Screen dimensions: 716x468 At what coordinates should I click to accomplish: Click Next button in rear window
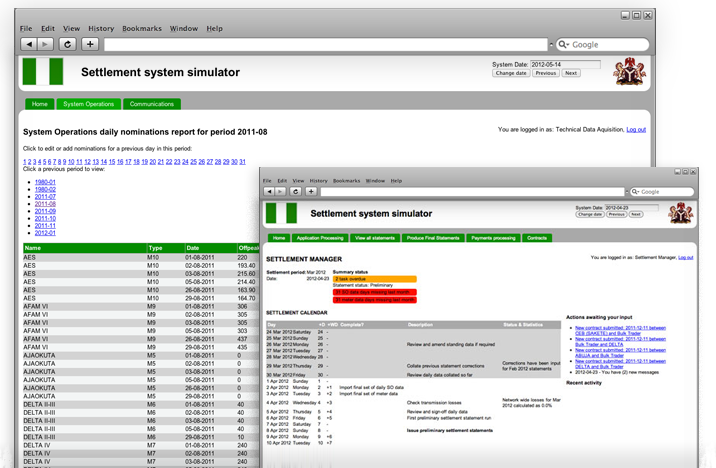coord(571,73)
